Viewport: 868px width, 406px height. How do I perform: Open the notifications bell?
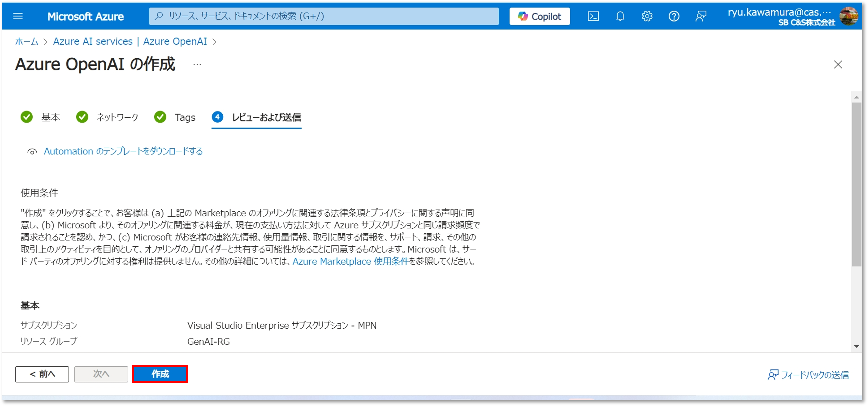pyautogui.click(x=620, y=16)
